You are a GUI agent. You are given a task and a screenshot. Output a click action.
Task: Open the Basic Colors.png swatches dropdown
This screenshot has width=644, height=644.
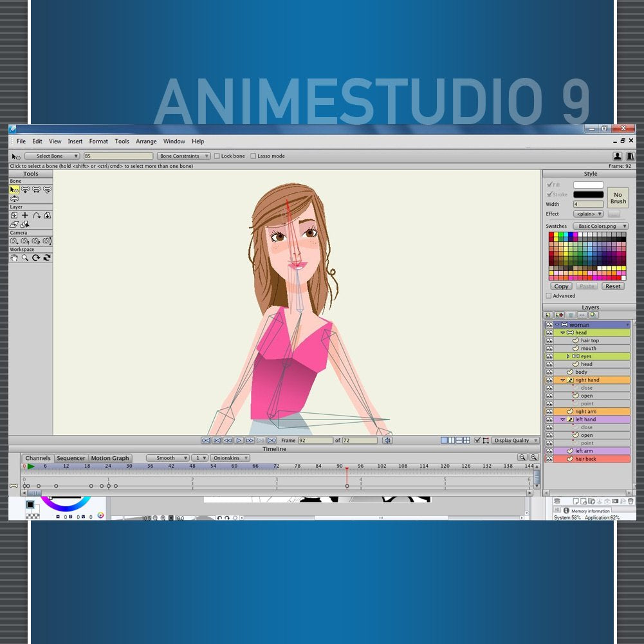(600, 226)
